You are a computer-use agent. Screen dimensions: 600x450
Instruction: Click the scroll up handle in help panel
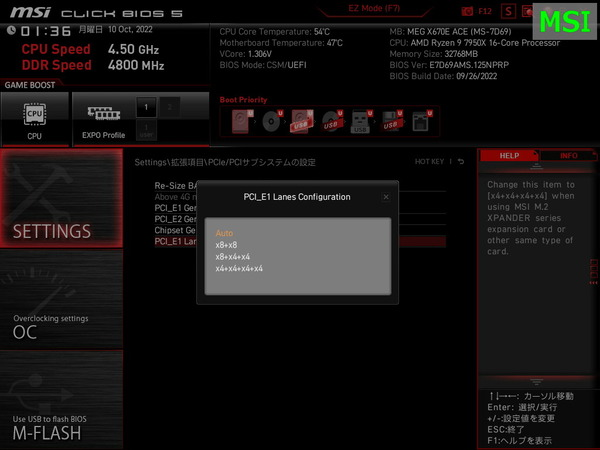536,166
